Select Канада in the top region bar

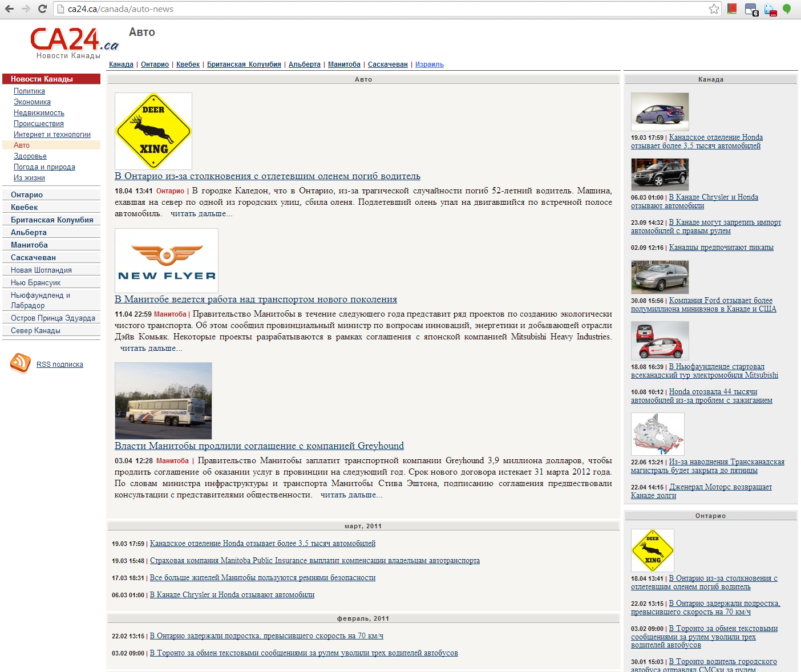(121, 64)
